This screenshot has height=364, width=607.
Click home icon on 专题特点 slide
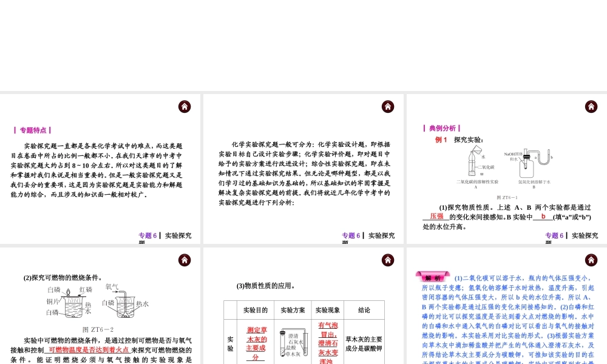tap(185, 106)
